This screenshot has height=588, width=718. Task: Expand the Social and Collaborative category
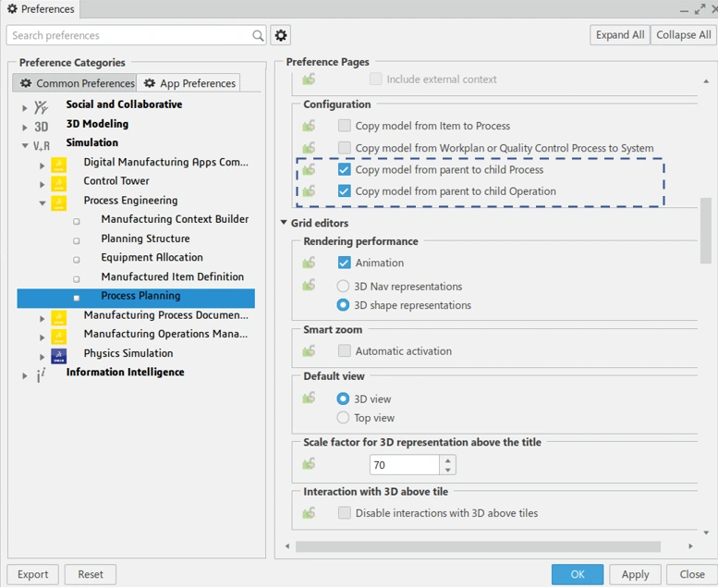25,107
